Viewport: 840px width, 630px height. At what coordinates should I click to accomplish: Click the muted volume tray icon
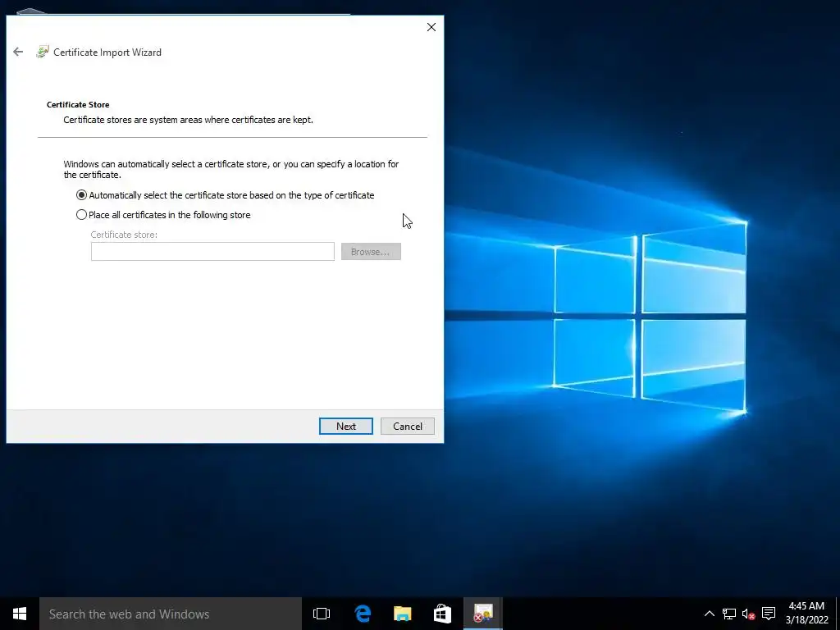pyautogui.click(x=748, y=614)
